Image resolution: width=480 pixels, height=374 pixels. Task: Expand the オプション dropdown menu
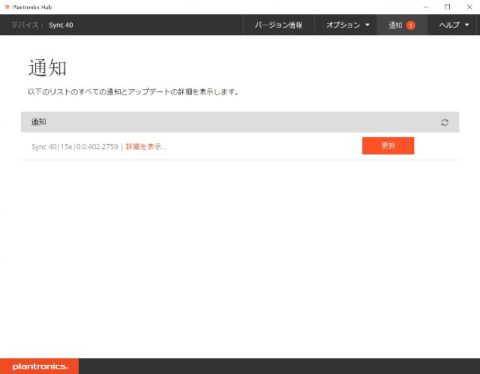[x=347, y=25]
